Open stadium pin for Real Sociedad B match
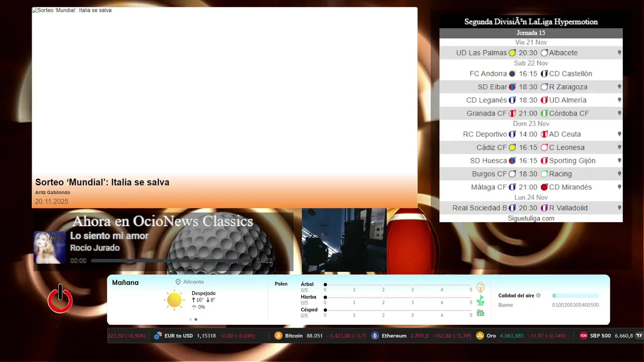This screenshot has width=644, height=362. point(619,208)
